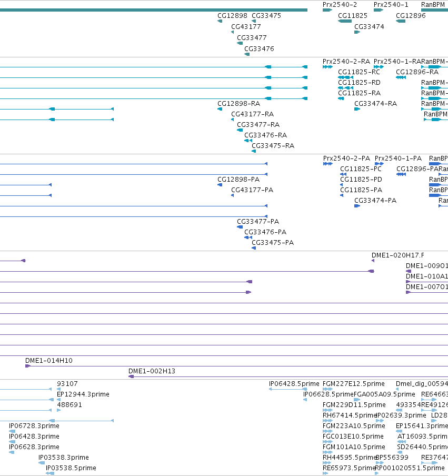Click the CG11825-PA protein label
The height and width of the screenshot is (476, 448).
pyautogui.click(x=361, y=190)
